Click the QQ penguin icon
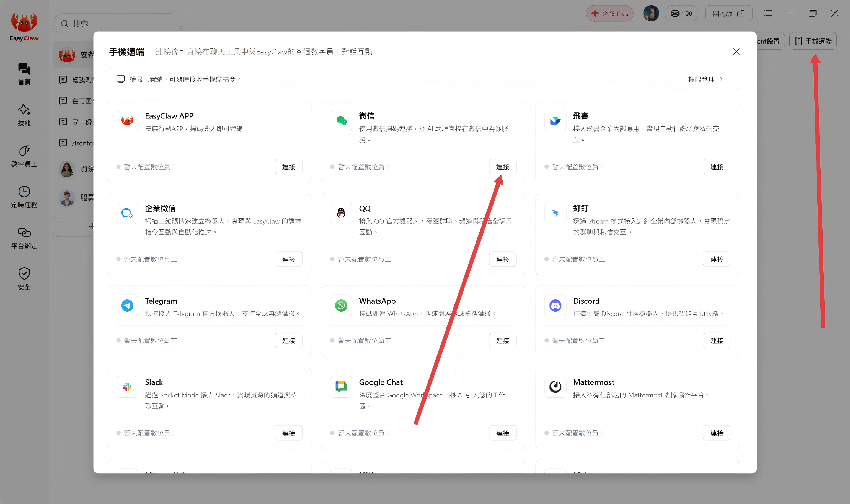This screenshot has height=504, width=850. point(341,213)
